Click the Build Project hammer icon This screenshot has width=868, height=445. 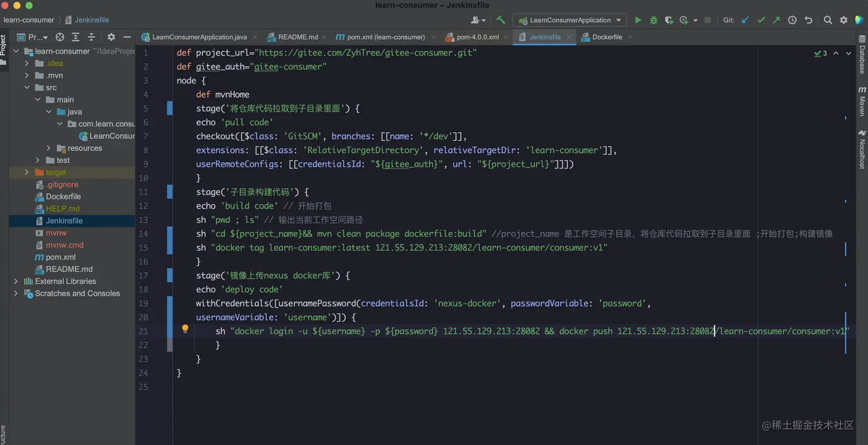(x=501, y=20)
